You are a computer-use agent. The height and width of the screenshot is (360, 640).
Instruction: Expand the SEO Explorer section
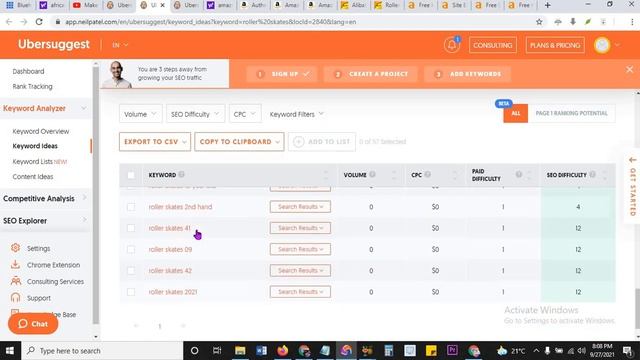pyautogui.click(x=45, y=220)
